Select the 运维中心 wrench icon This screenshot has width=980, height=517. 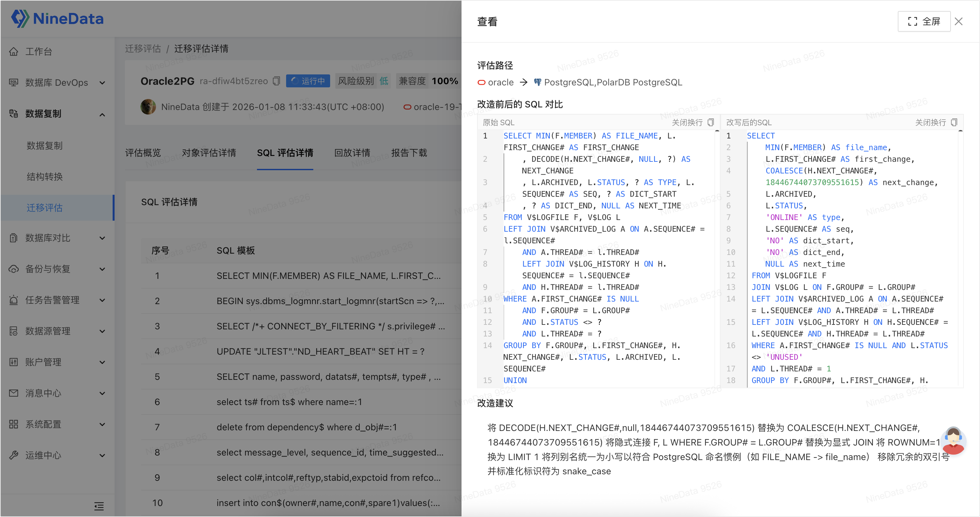13,455
